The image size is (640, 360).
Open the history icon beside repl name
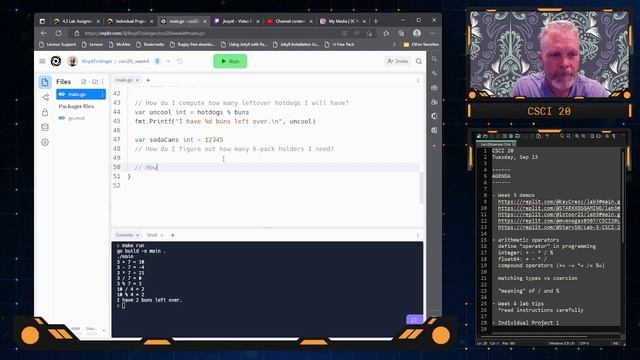180,61
